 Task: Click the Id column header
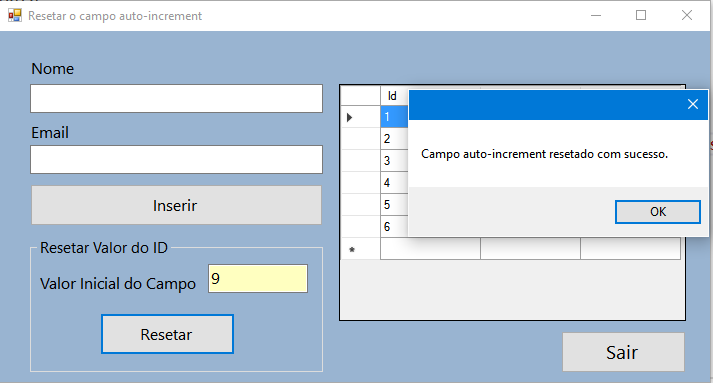(394, 96)
